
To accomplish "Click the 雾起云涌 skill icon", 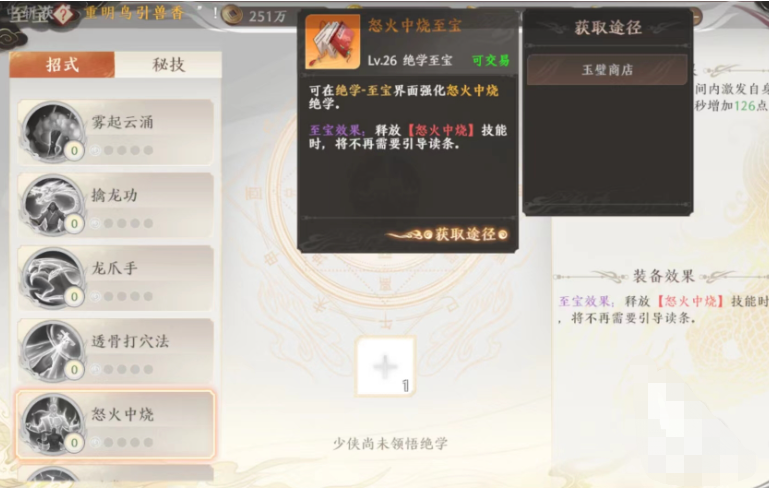I will [x=52, y=131].
